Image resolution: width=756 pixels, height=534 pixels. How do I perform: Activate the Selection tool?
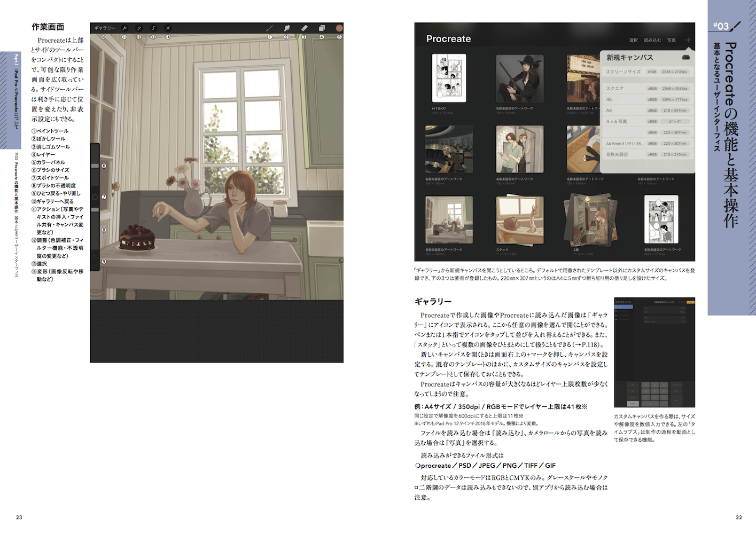153,28
